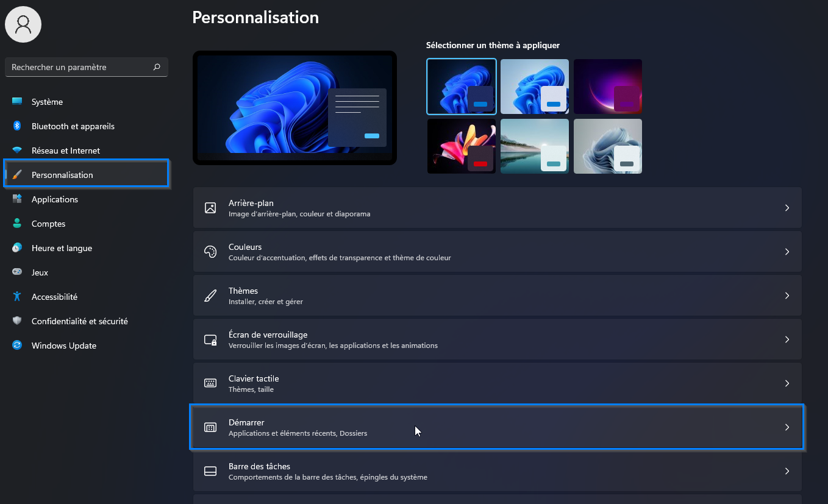Click the Heure et langue globe icon

[x=17, y=248]
